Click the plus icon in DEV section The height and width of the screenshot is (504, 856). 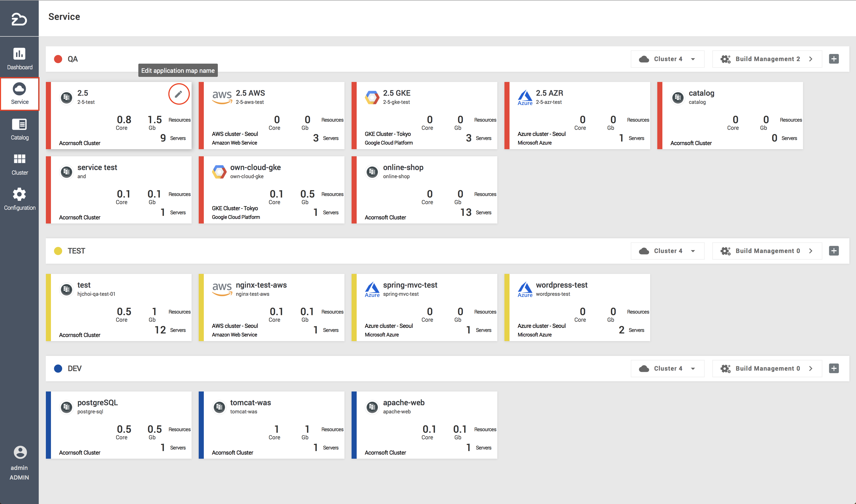(834, 368)
